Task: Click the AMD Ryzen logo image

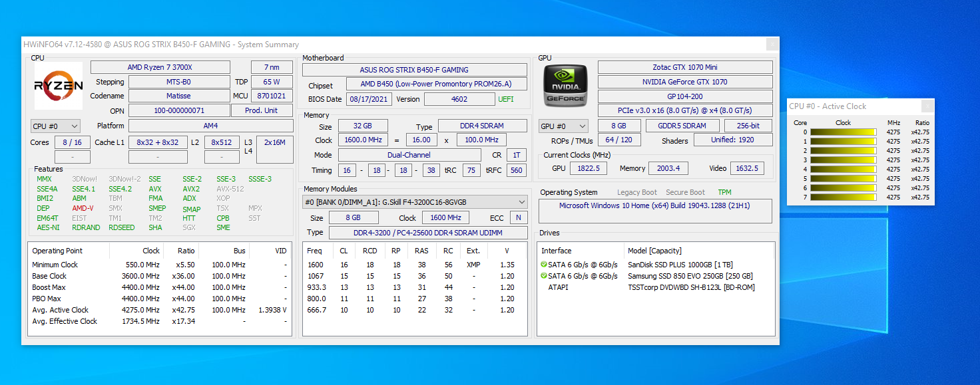Action: click(59, 85)
